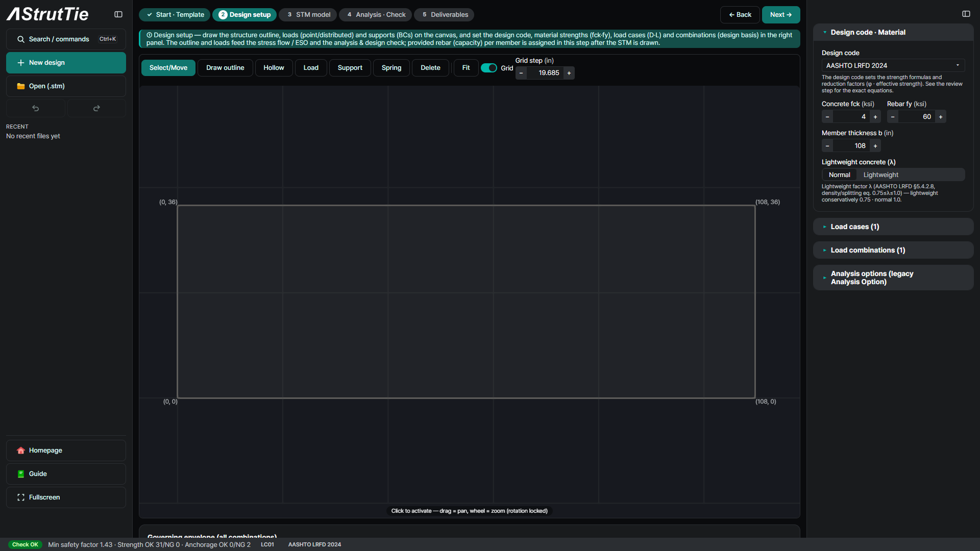Screen dimensions: 980x551
Task: Open Deliverables step
Action: click(444, 15)
